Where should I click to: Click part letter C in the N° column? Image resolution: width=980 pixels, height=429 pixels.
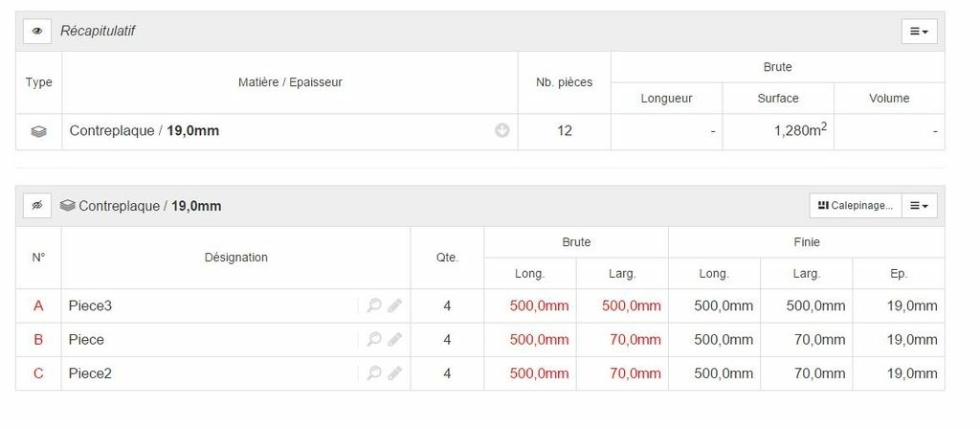point(38,373)
